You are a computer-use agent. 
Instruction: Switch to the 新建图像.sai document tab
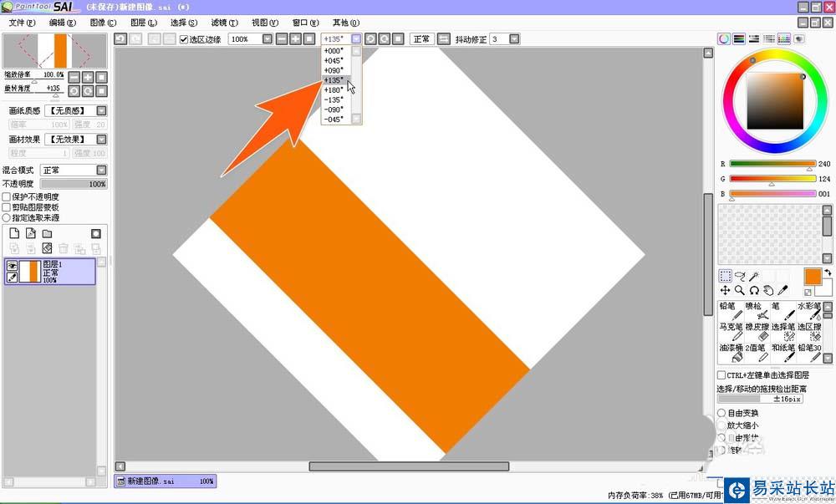pos(166,481)
